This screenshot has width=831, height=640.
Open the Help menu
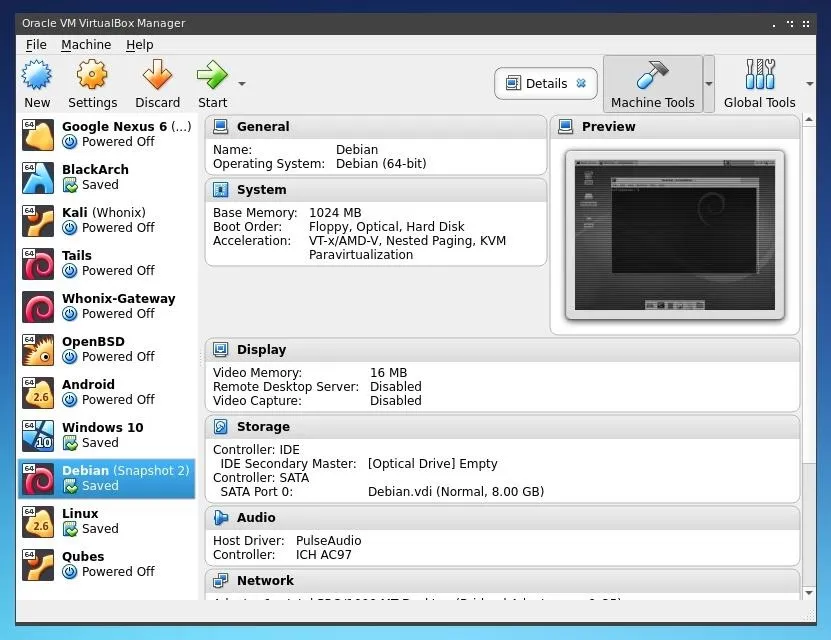coord(139,45)
